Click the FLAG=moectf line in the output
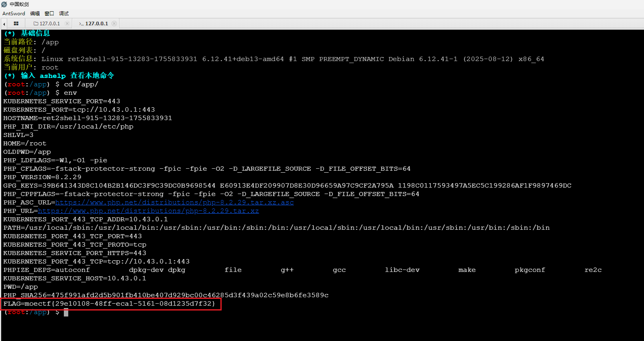Viewport: 644px width, 341px height. point(109,304)
